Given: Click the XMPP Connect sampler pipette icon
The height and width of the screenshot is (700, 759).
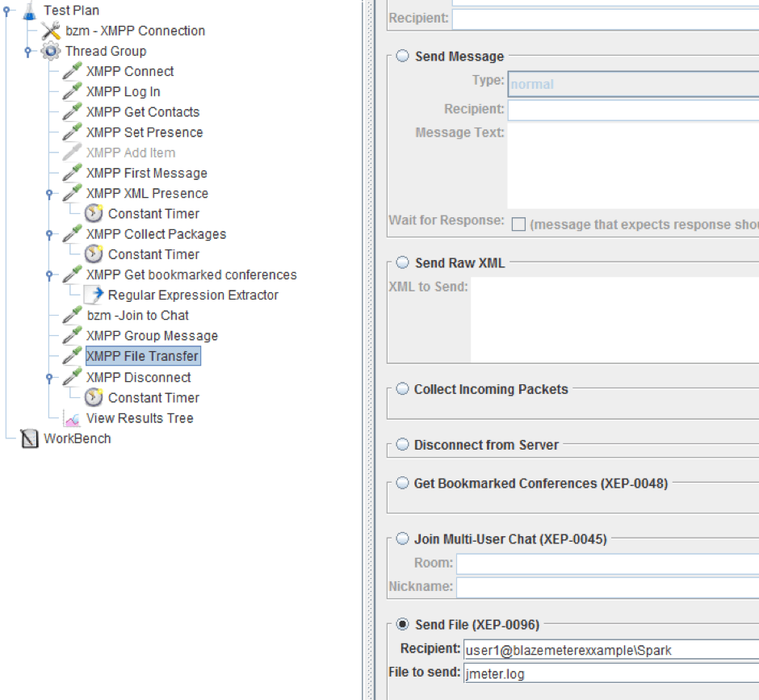Looking at the screenshot, I should pyautogui.click(x=72, y=71).
